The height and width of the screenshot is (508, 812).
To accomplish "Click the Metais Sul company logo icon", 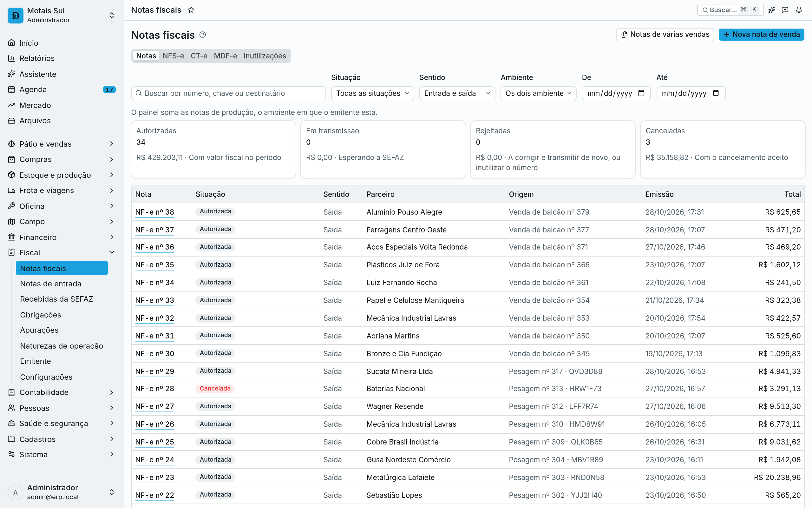I will pos(16,16).
